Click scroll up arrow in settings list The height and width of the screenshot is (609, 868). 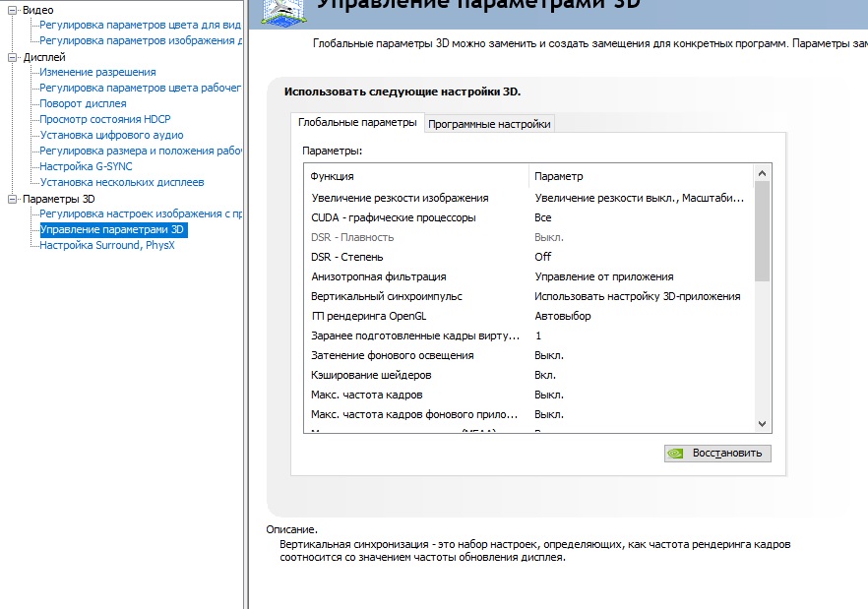pyautogui.click(x=763, y=173)
